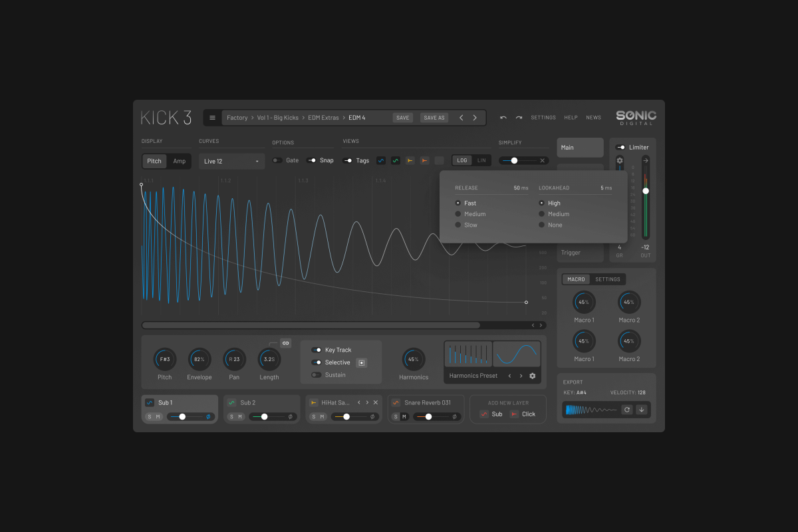Select next Harmonics Preset with right chevron
The height and width of the screenshot is (532, 798).
(x=521, y=376)
